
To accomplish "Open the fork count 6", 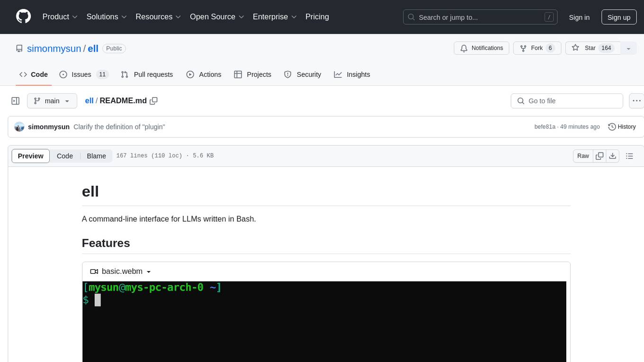I will (550, 48).
